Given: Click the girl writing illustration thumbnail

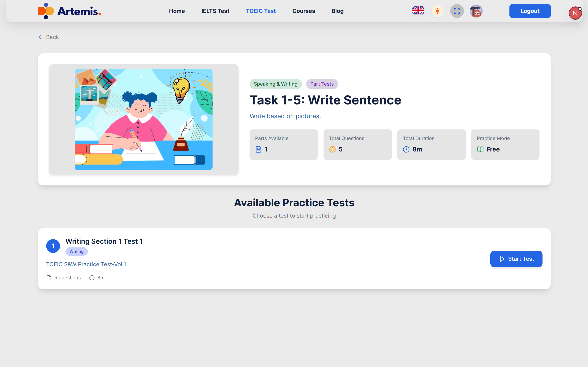Looking at the screenshot, I should pyautogui.click(x=143, y=119).
